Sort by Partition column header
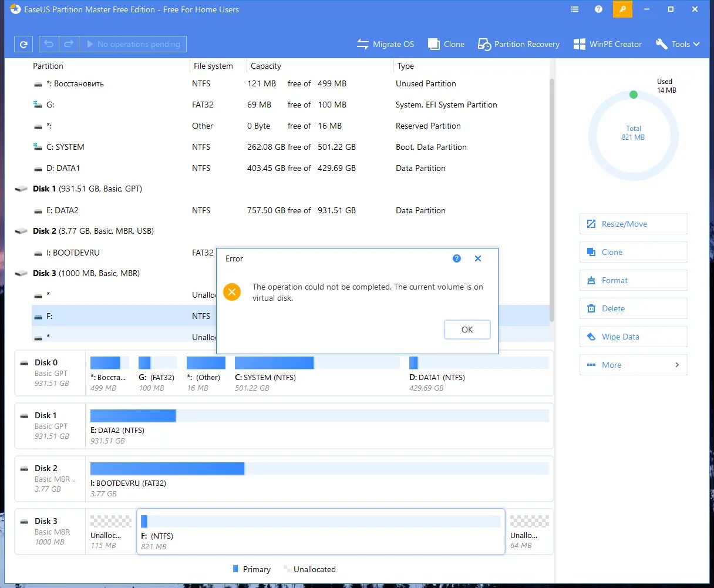This screenshot has height=588, width=714. [48, 66]
